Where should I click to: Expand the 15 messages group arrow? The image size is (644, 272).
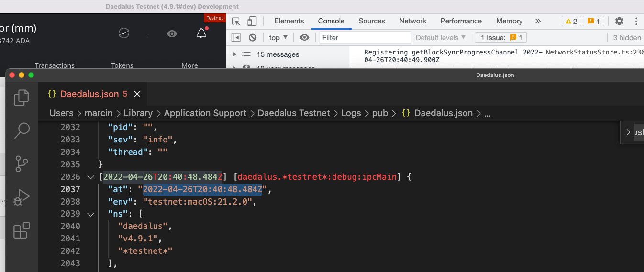tap(234, 54)
